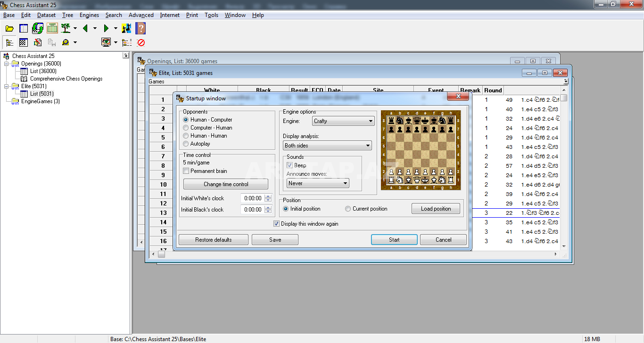Viewport: 644px width, 343px height.
Task: Open the Engines menu
Action: click(x=89, y=15)
